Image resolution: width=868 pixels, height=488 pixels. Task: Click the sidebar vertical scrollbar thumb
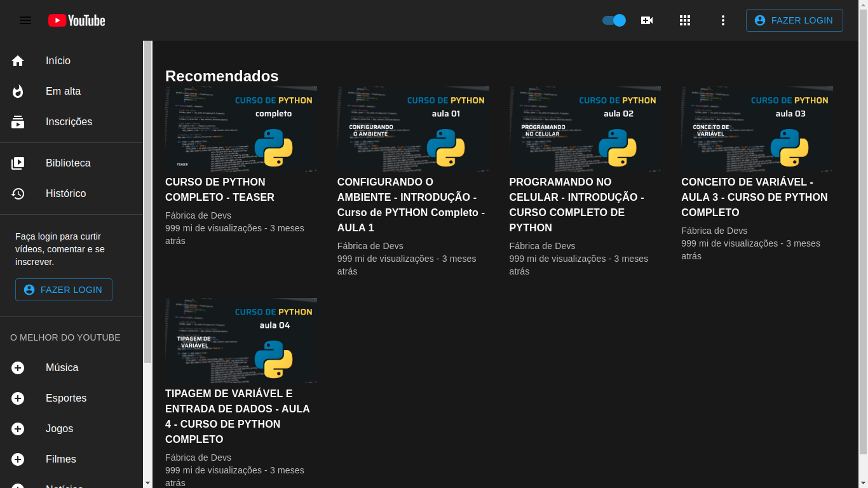[148, 201]
